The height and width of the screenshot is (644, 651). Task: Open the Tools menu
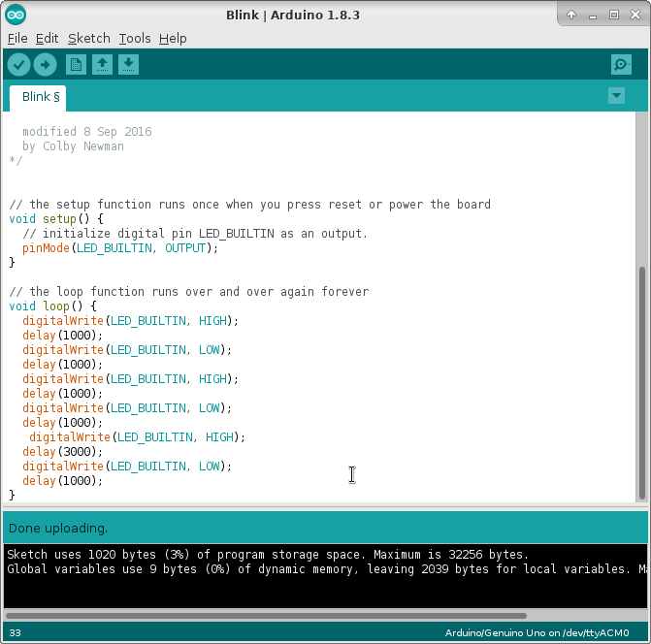click(135, 39)
